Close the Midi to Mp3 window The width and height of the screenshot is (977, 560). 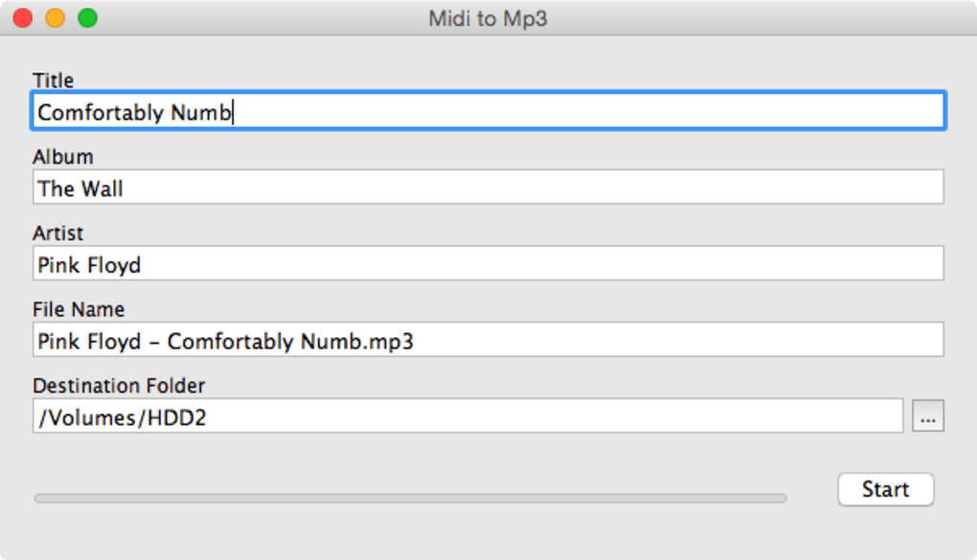[x=22, y=17]
